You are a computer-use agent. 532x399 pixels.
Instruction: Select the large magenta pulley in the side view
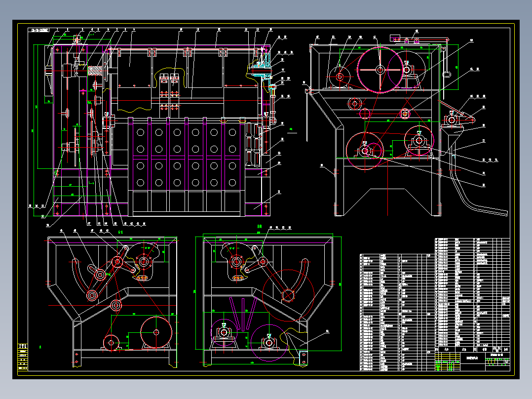(380, 70)
